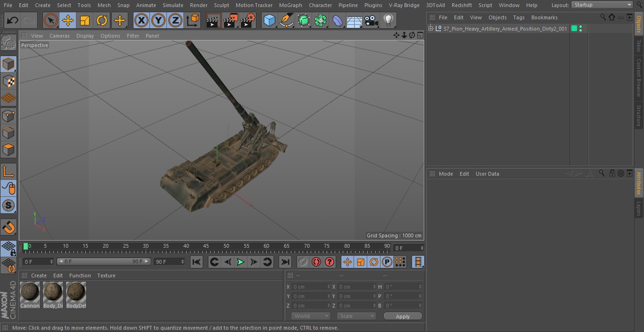This screenshot has width=644, height=332.
Task: Enable Points mode
Action: pyautogui.click(x=8, y=115)
